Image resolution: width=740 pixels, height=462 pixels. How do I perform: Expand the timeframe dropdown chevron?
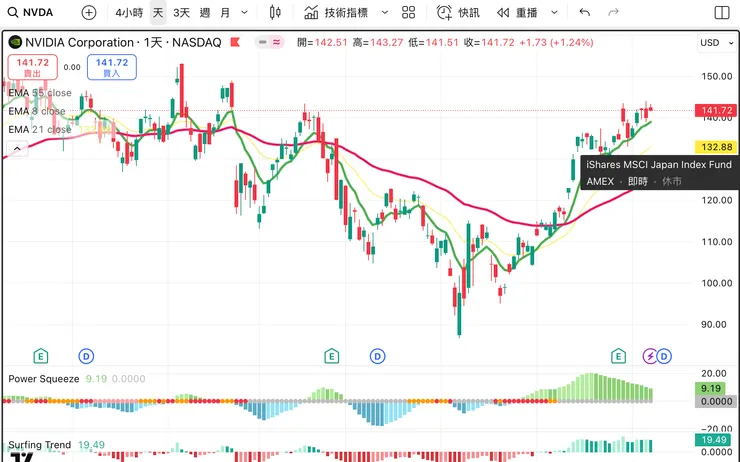[x=244, y=13]
